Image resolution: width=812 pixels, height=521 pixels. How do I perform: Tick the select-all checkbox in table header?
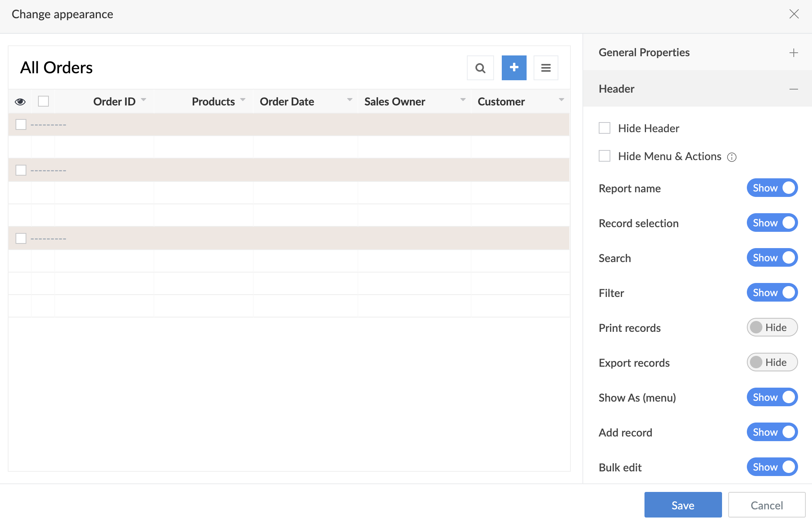pyautogui.click(x=43, y=101)
